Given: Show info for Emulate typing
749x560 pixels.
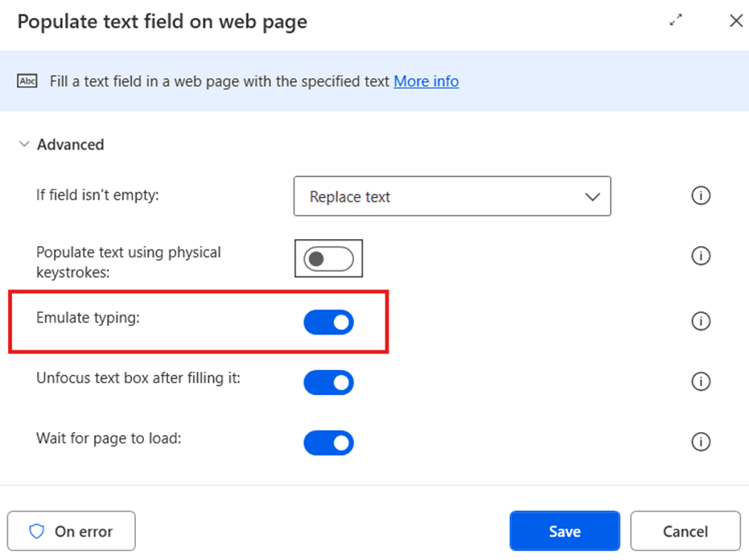Looking at the screenshot, I should pyautogui.click(x=701, y=321).
